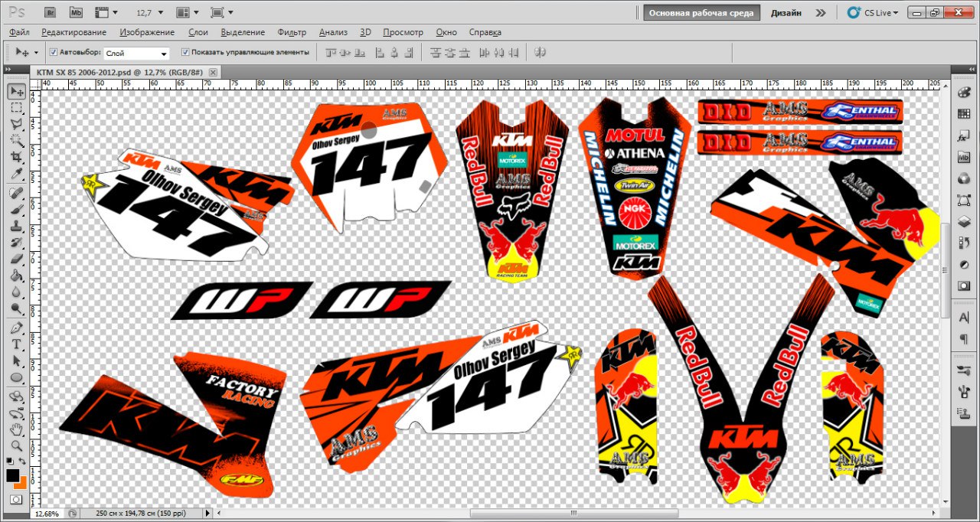This screenshot has width=980, height=522.
Task: Launch Bridge with the Br button
Action: 50,12
